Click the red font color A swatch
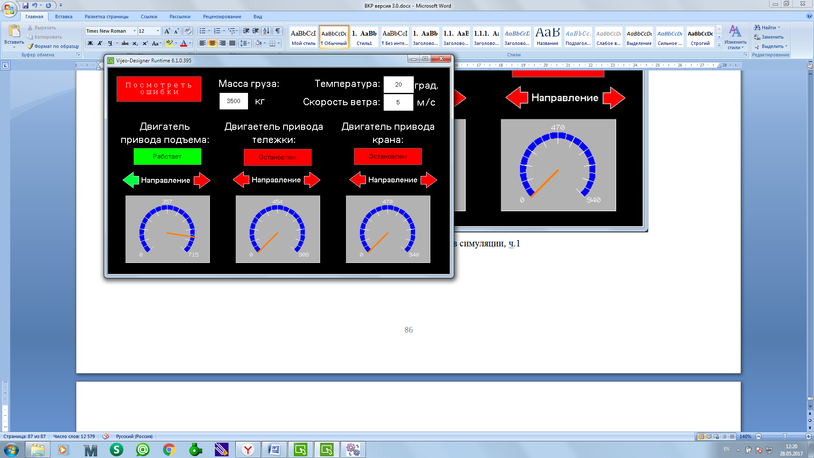 tap(183, 44)
